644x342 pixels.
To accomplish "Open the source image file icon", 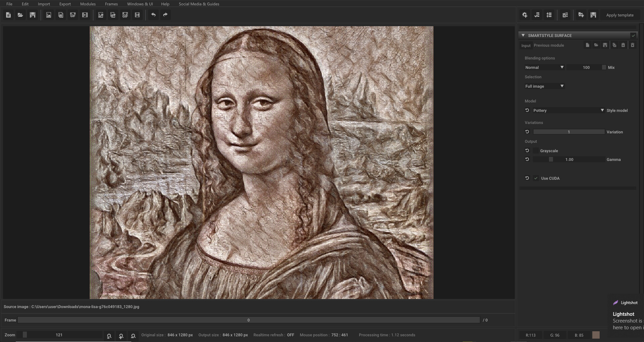I will [49, 15].
